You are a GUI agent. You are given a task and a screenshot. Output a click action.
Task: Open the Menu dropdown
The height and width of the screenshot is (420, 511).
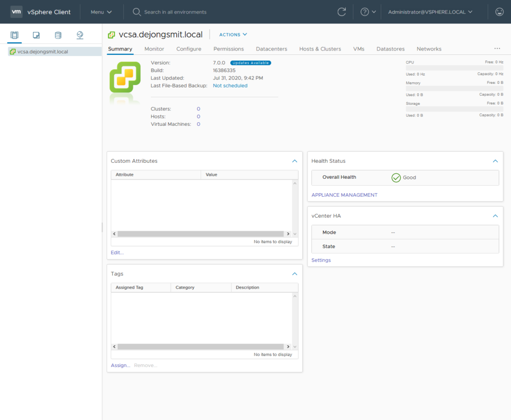101,12
